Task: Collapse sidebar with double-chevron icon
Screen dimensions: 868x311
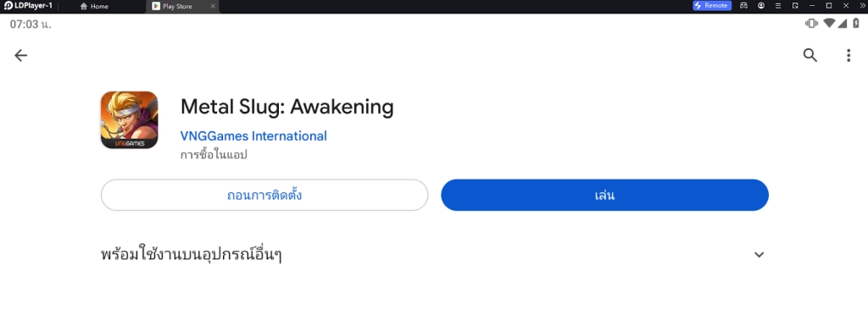Action: [862, 6]
